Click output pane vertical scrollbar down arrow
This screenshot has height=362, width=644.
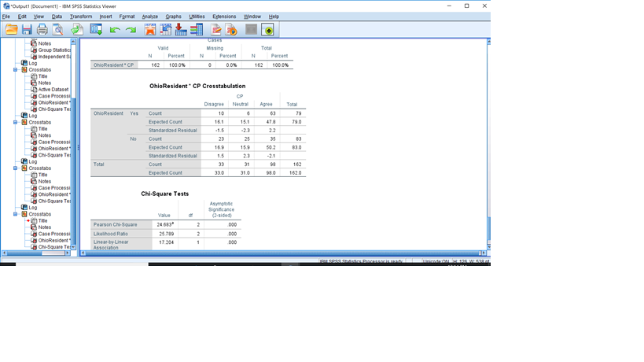tap(489, 247)
